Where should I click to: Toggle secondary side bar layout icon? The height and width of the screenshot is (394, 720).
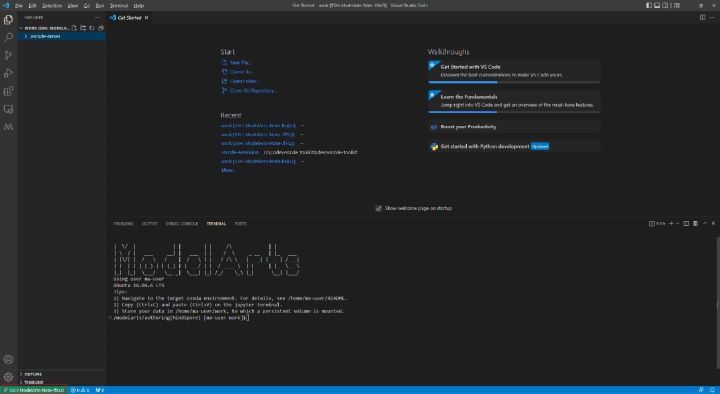665,6
